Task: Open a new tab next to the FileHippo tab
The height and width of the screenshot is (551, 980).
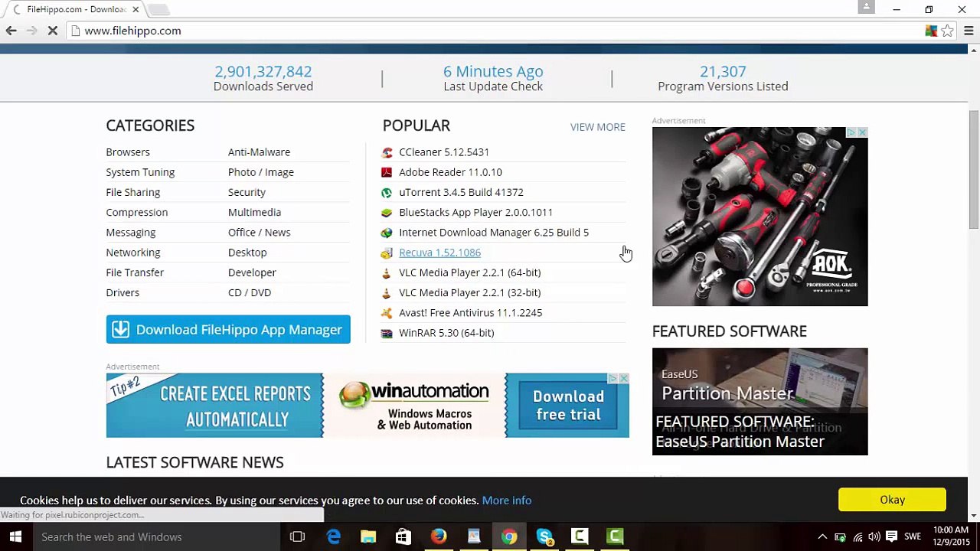Action: click(158, 9)
